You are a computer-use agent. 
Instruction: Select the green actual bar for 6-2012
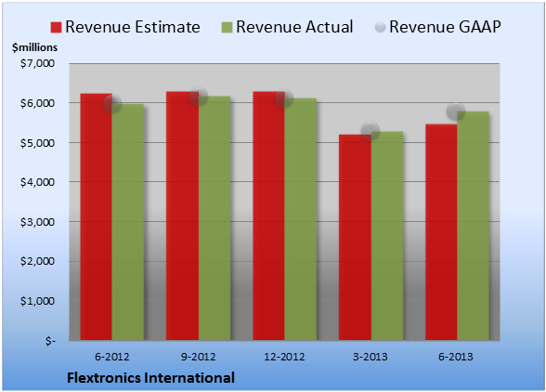128,222
